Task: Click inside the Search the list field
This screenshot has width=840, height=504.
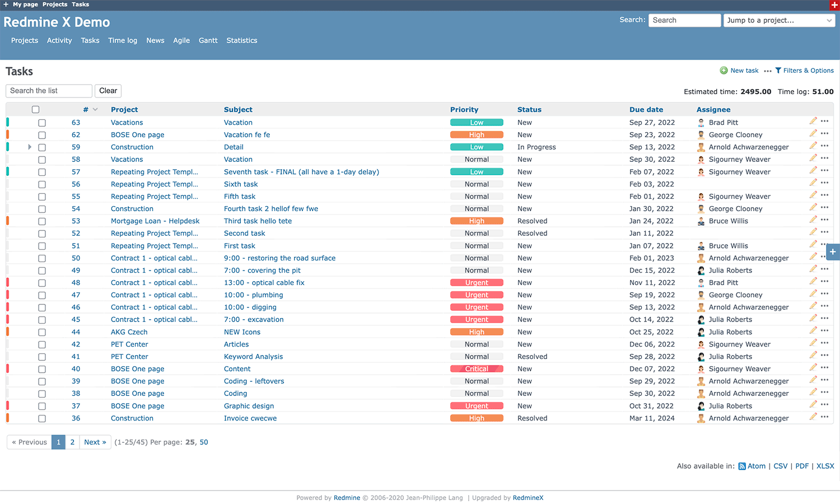Action: tap(49, 90)
